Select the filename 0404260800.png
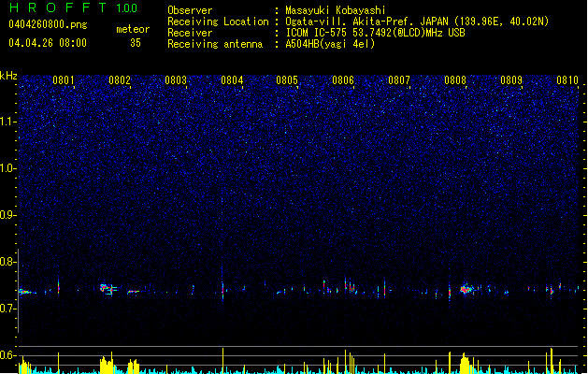The width and height of the screenshot is (588, 374). pyautogui.click(x=48, y=24)
